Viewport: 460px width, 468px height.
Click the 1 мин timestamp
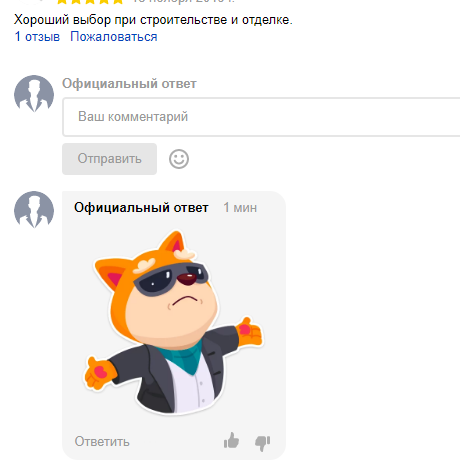click(x=240, y=208)
